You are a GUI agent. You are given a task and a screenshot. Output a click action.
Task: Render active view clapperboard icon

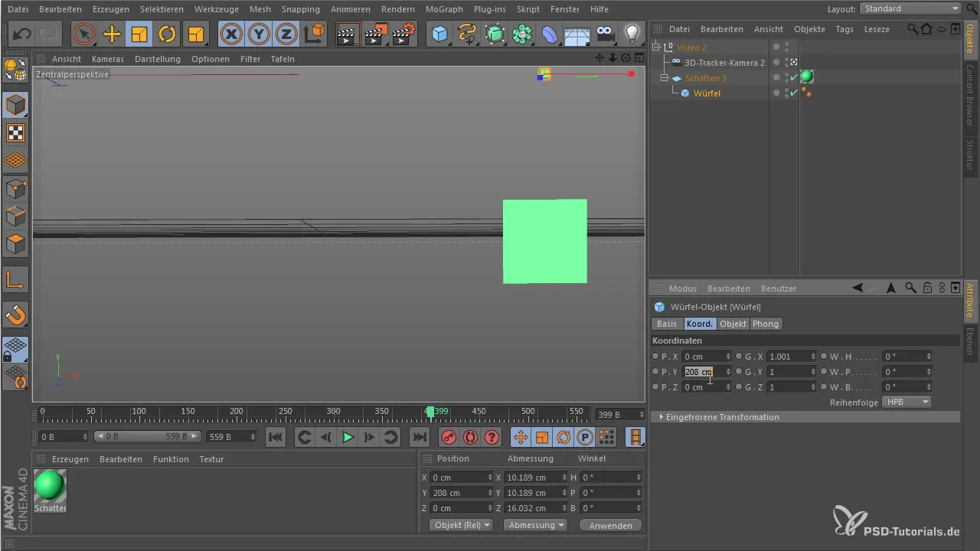pos(349,34)
